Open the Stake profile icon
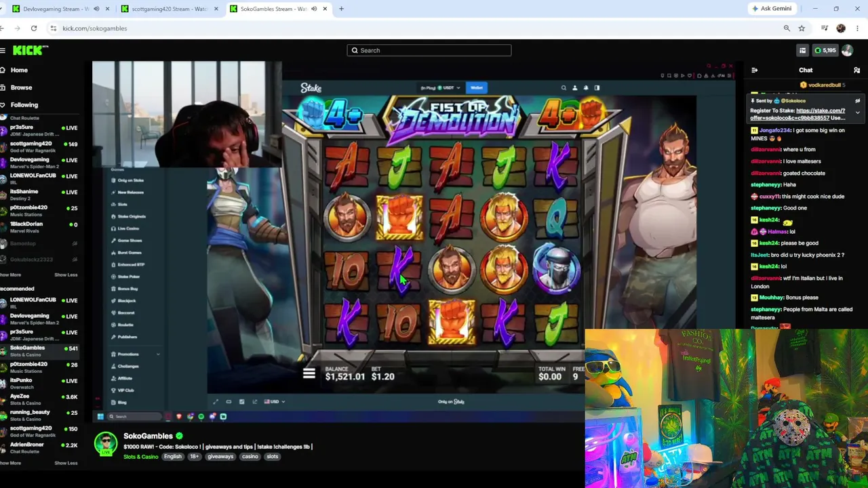 tap(574, 87)
